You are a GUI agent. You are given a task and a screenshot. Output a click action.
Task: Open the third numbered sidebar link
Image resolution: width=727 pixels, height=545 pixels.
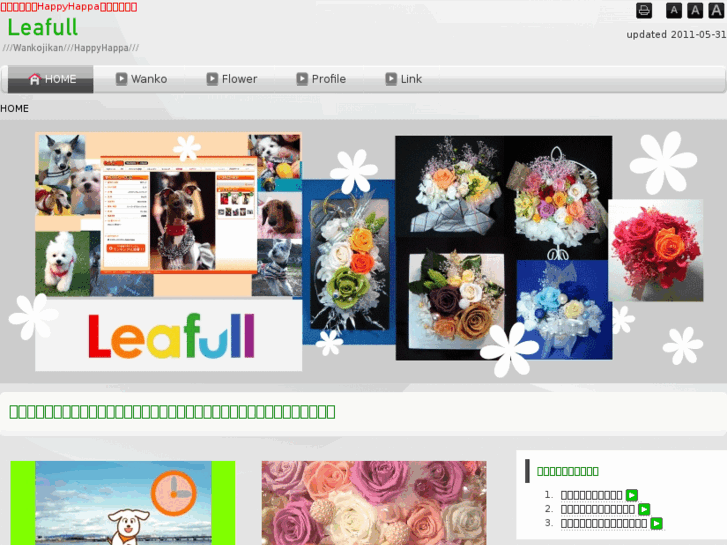603,524
